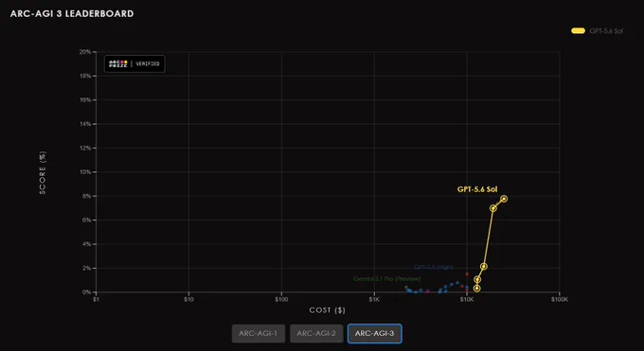
Task: Select the ARC-AGI-3 tab
Action: [375, 333]
